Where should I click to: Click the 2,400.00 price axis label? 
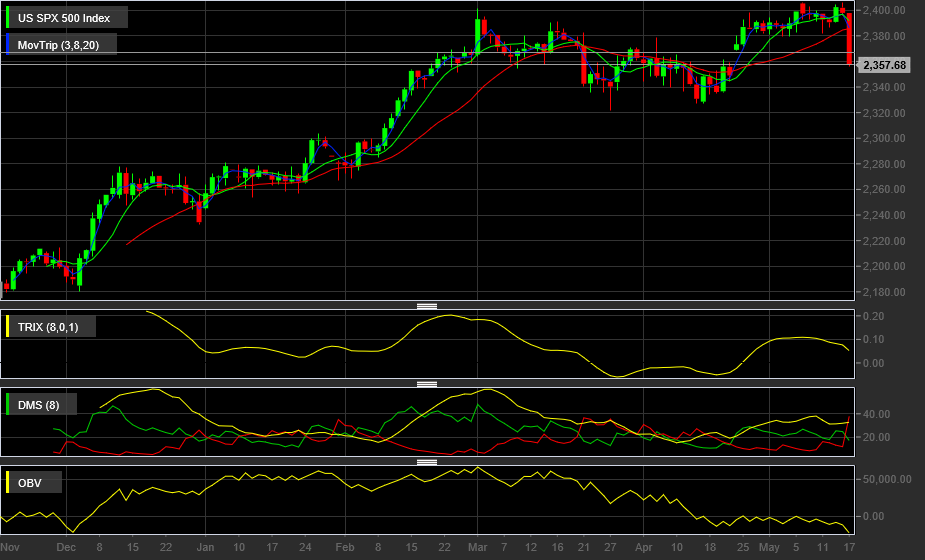(884, 10)
